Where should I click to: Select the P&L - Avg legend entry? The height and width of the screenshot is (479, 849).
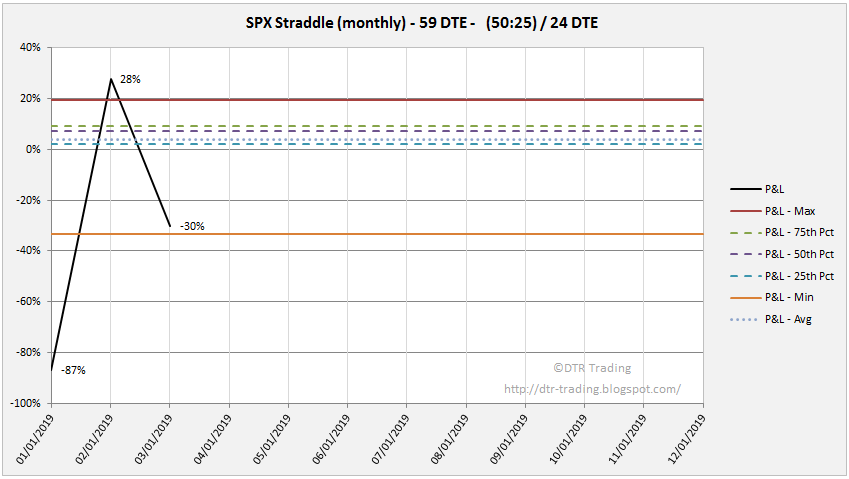(770, 319)
